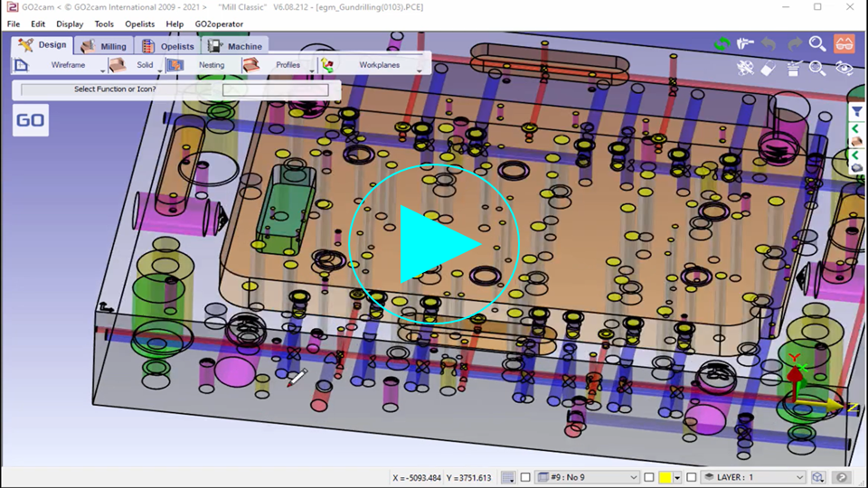
Task: Click the green refresh arrows icon
Action: pos(722,43)
